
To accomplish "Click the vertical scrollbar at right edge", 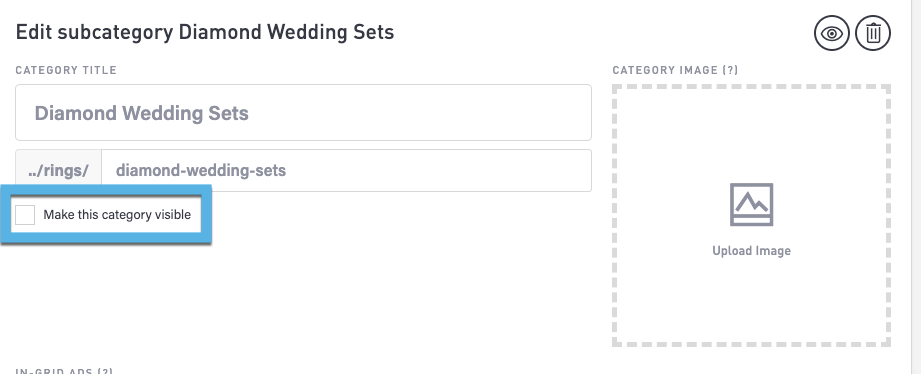I will pos(916,187).
